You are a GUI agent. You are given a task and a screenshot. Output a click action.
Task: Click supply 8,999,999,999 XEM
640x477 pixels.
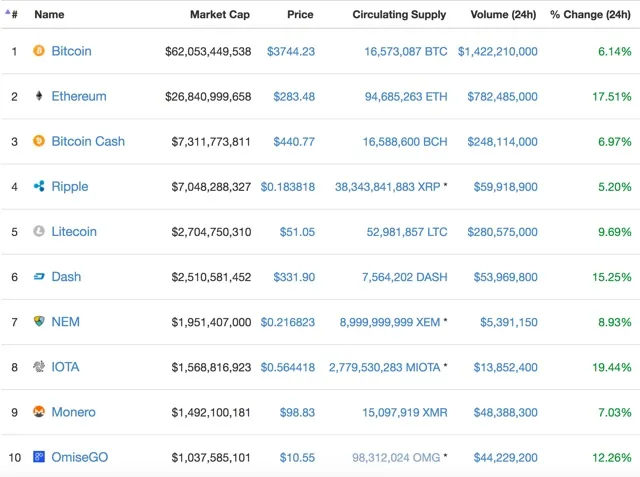[390, 322]
